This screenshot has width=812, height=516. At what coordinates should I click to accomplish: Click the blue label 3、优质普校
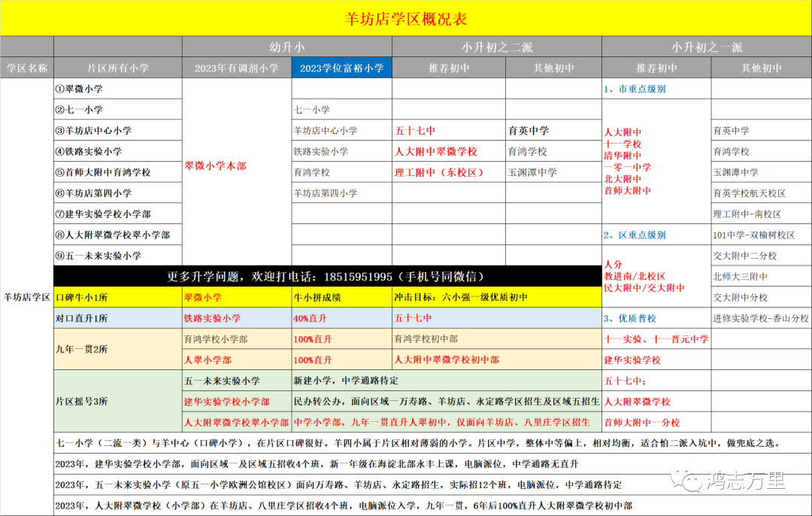630,318
